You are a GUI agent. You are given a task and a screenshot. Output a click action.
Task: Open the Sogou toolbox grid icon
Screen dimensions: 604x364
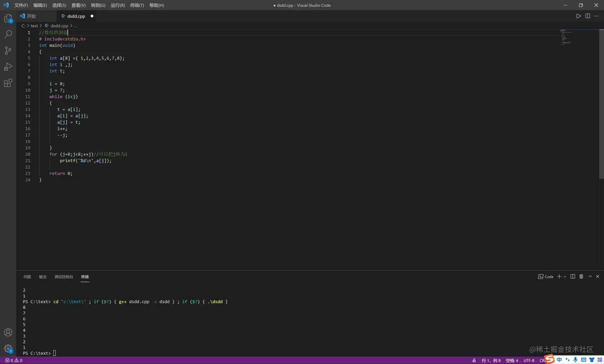point(600,360)
